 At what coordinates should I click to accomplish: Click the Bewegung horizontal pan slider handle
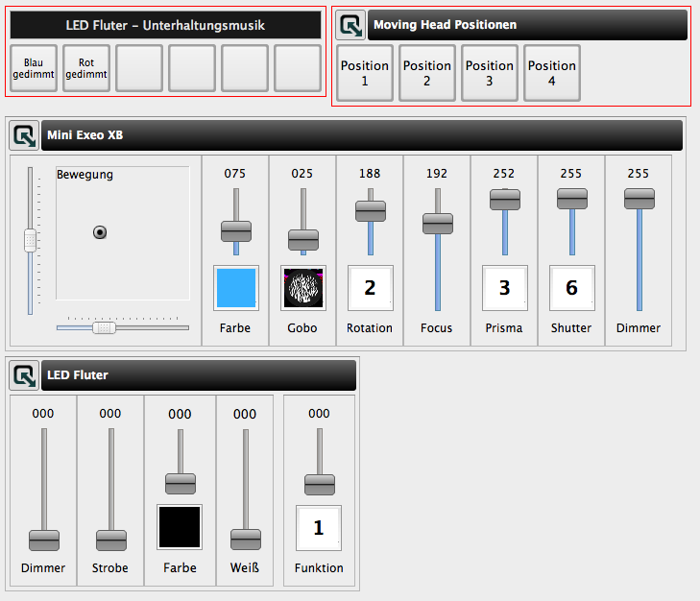coord(104,327)
